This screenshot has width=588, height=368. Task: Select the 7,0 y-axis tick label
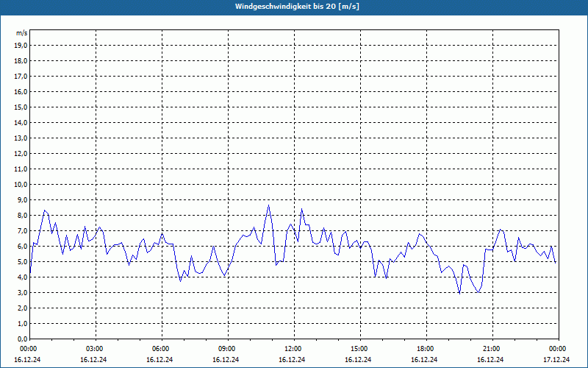point(22,231)
